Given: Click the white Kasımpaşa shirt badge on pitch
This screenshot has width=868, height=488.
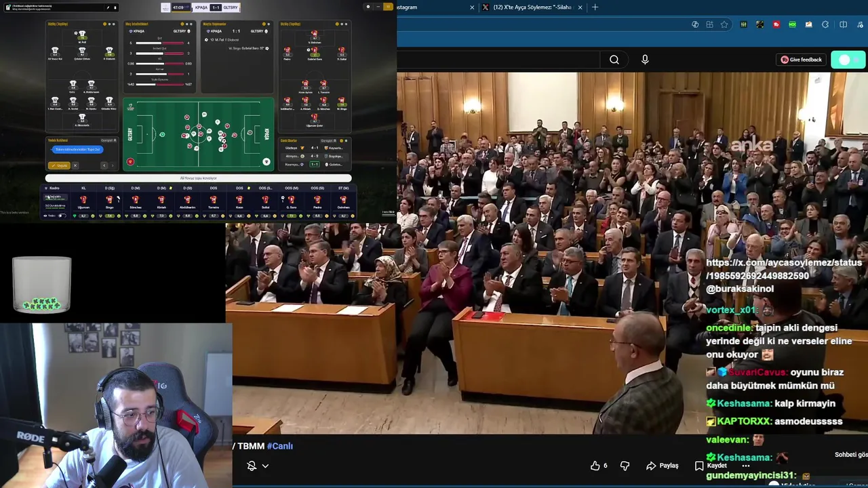Looking at the screenshot, I should click(x=266, y=162).
